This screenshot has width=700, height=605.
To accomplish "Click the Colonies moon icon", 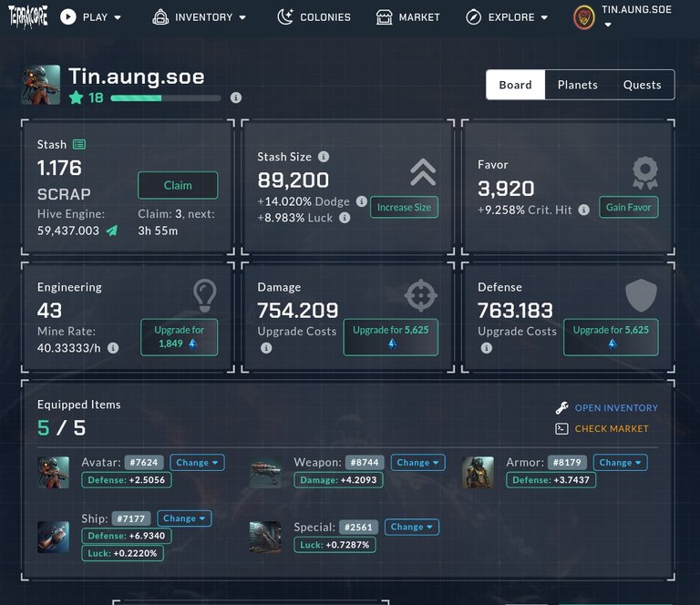I will pyautogui.click(x=284, y=17).
